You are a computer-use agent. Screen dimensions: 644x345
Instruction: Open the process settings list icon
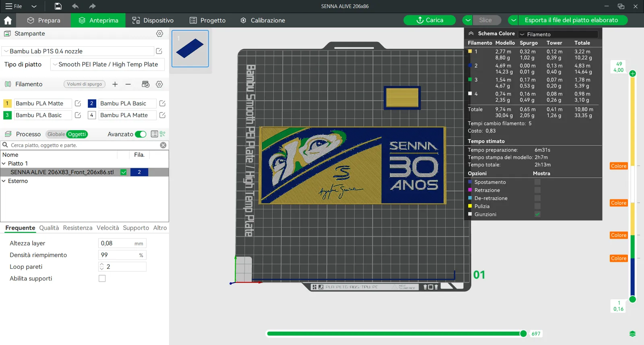point(154,134)
